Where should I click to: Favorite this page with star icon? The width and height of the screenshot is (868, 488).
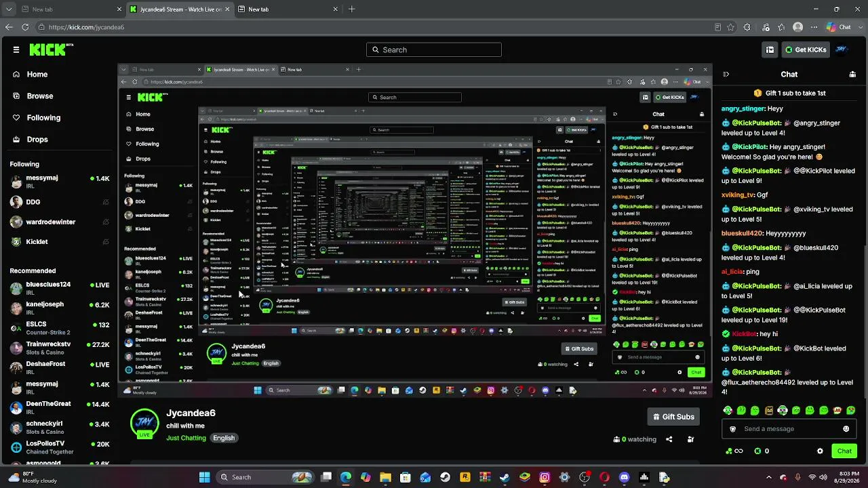[x=730, y=27]
